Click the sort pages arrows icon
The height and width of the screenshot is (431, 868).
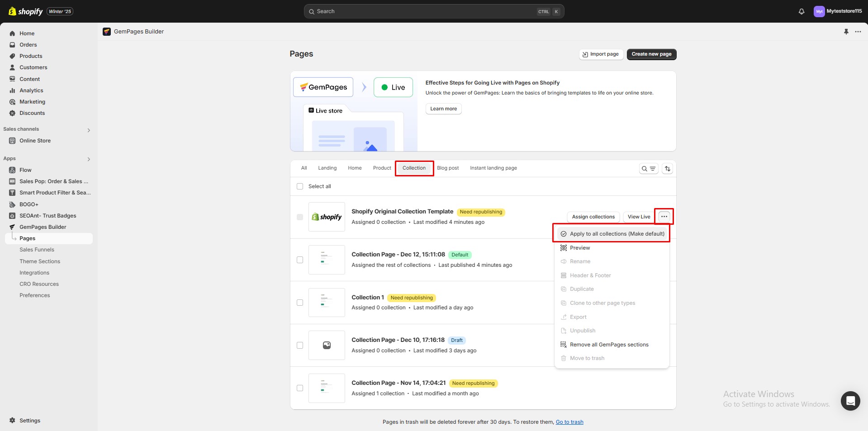(x=667, y=169)
